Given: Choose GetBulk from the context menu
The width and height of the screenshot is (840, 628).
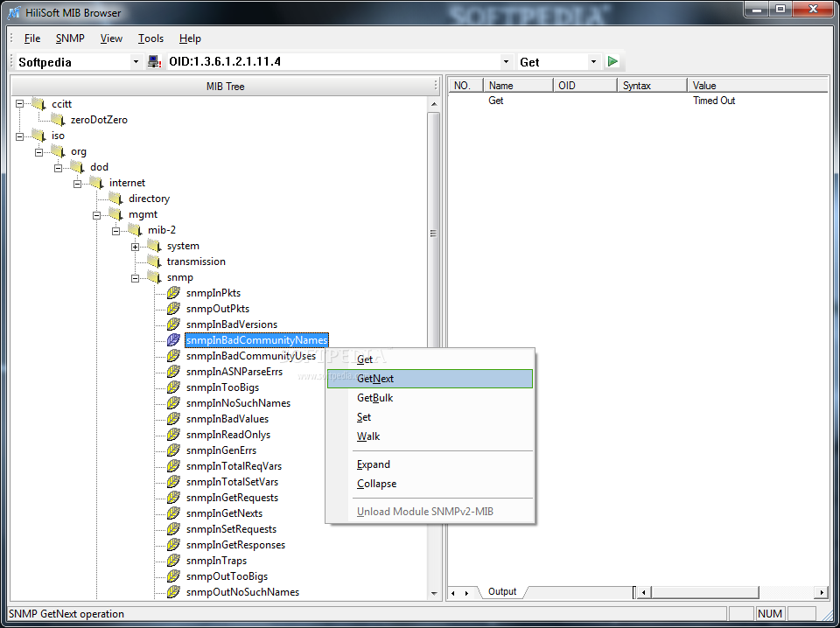Looking at the screenshot, I should tap(430, 398).
